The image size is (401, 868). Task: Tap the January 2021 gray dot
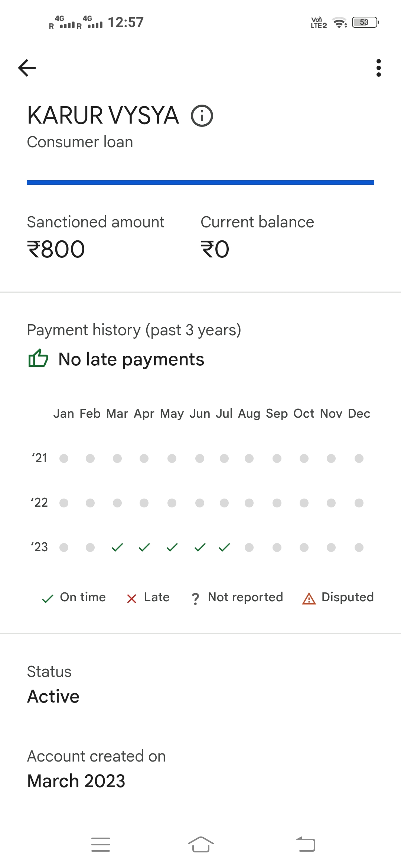pos(64,458)
